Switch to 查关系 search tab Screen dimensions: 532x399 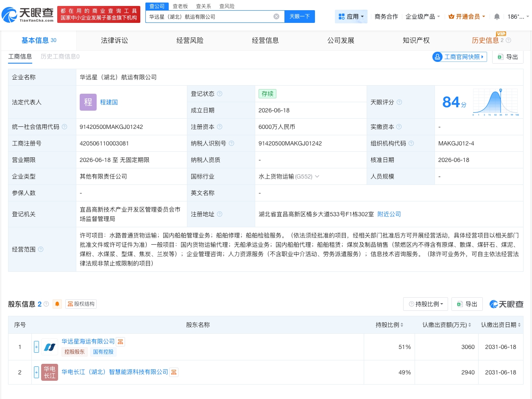203,6
